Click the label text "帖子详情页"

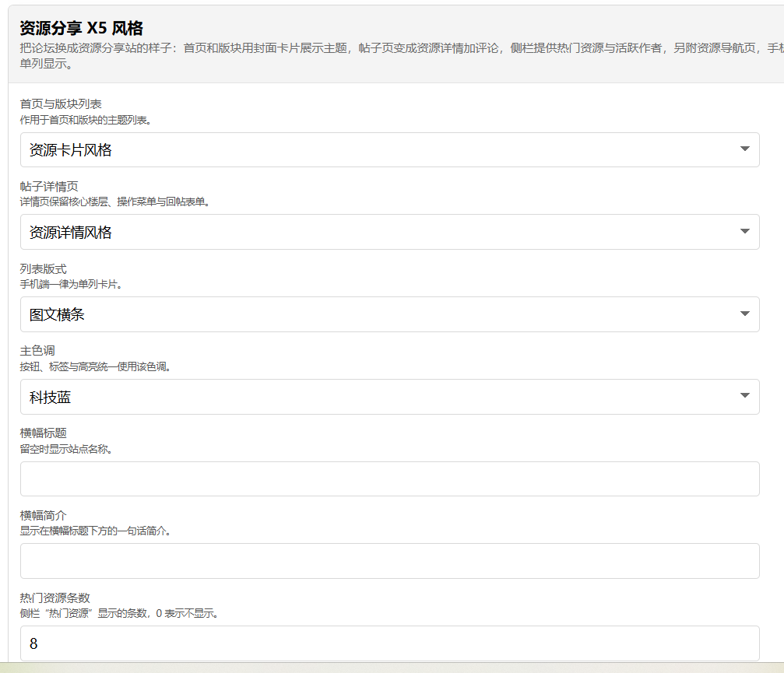pos(49,187)
